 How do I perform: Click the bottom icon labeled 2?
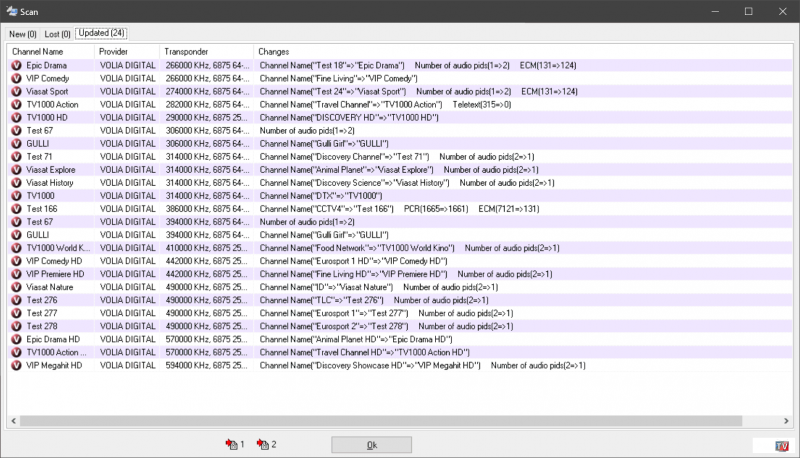[266, 445]
